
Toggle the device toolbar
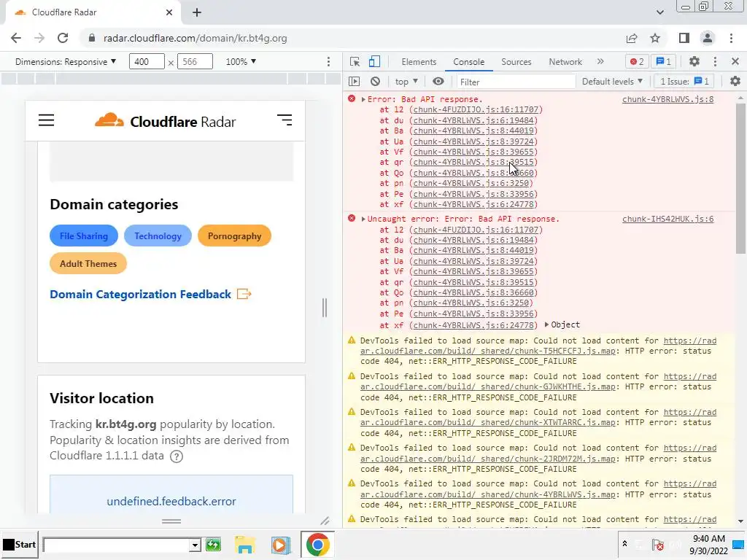[x=374, y=61]
